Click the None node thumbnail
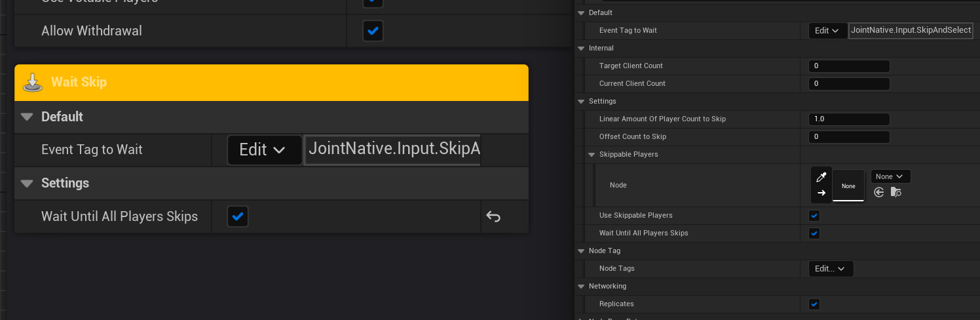 pos(848,186)
